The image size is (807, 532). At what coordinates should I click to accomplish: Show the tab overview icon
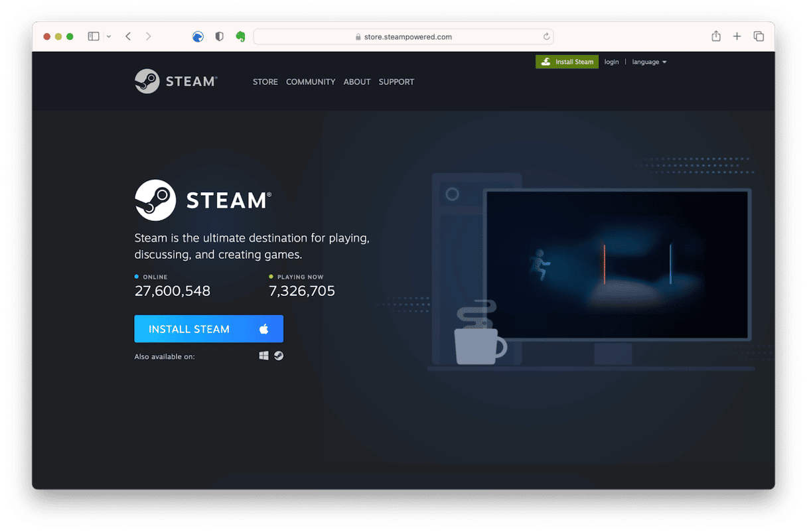click(x=759, y=36)
